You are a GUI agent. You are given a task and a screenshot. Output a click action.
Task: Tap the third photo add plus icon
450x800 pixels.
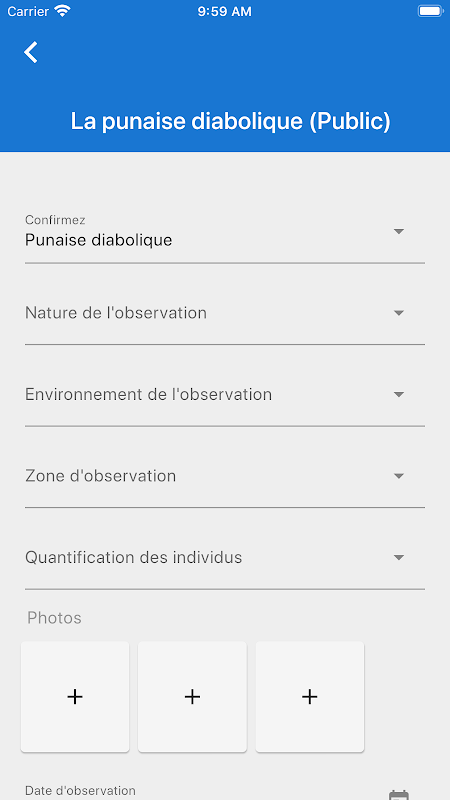pyautogui.click(x=310, y=696)
